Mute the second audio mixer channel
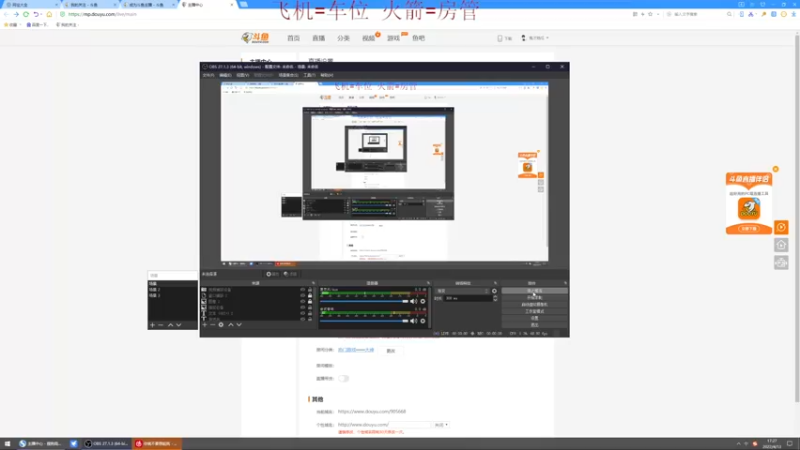Viewport: 800px width, 450px height. (x=414, y=321)
